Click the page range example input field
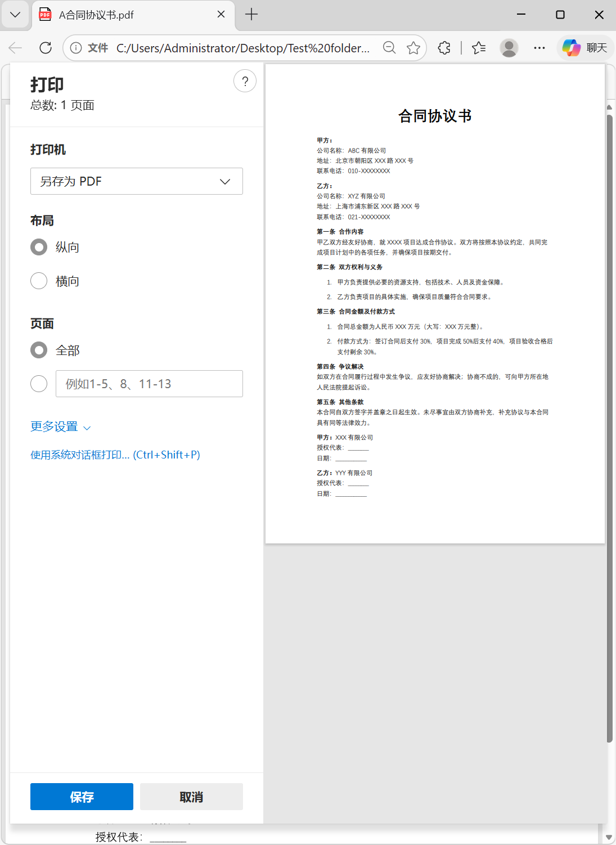Viewport: 616px width, 845px height. point(149,383)
